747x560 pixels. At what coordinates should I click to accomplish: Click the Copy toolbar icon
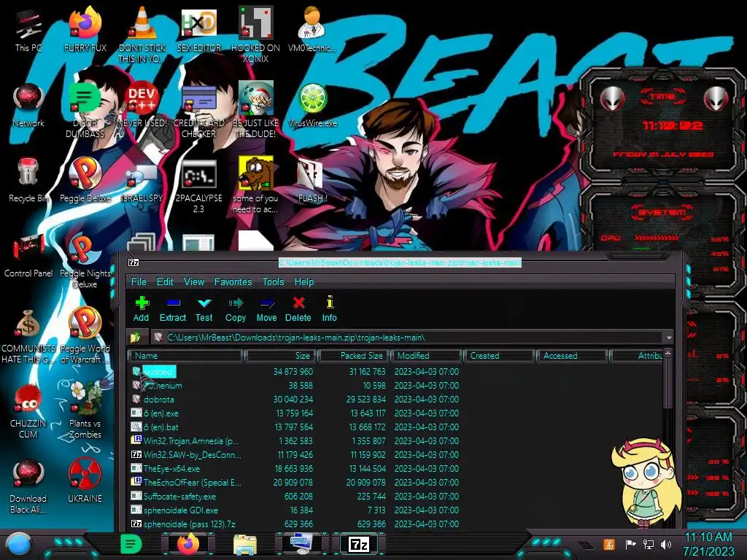(236, 308)
